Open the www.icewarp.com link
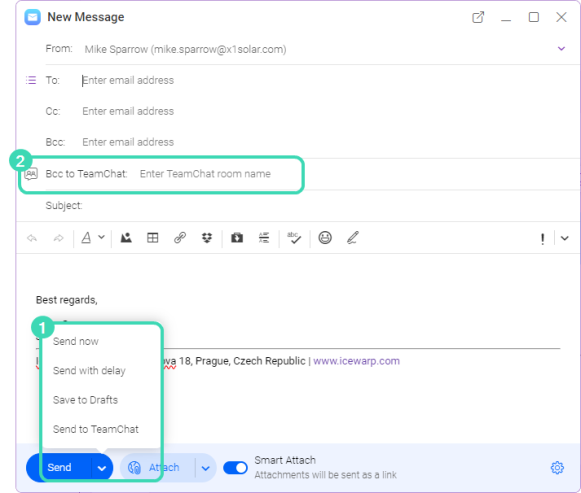 356,361
